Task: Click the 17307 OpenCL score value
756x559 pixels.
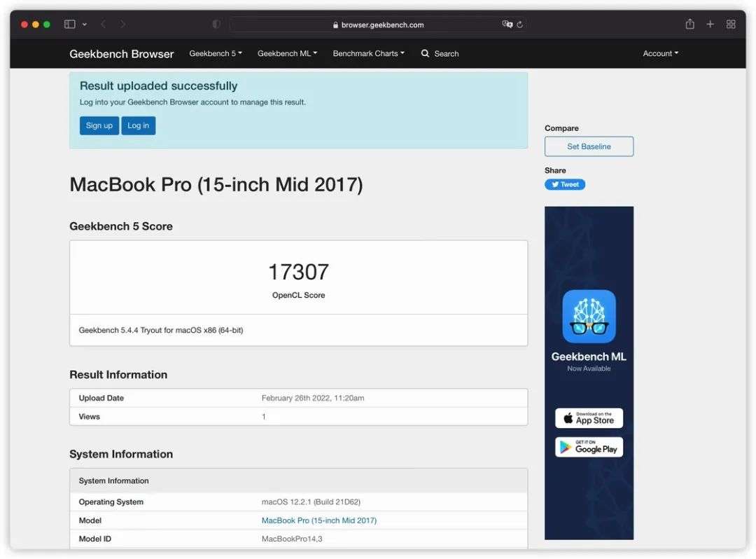Action: tap(298, 272)
